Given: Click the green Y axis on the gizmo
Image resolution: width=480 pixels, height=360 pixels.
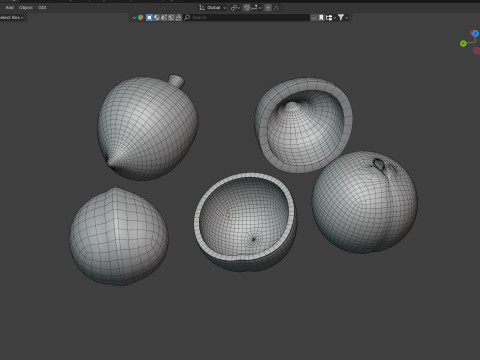Looking at the screenshot, I should point(463,43).
